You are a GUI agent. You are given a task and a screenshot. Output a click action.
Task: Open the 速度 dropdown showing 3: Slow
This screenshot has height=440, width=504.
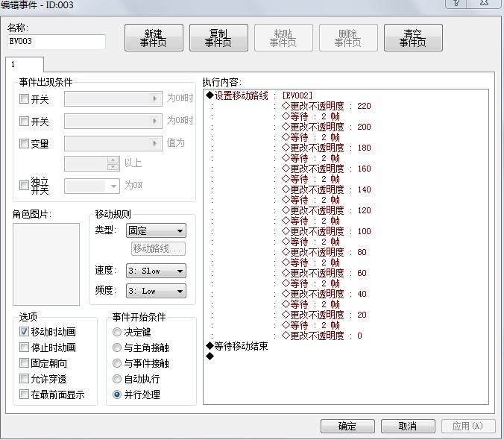pos(157,271)
